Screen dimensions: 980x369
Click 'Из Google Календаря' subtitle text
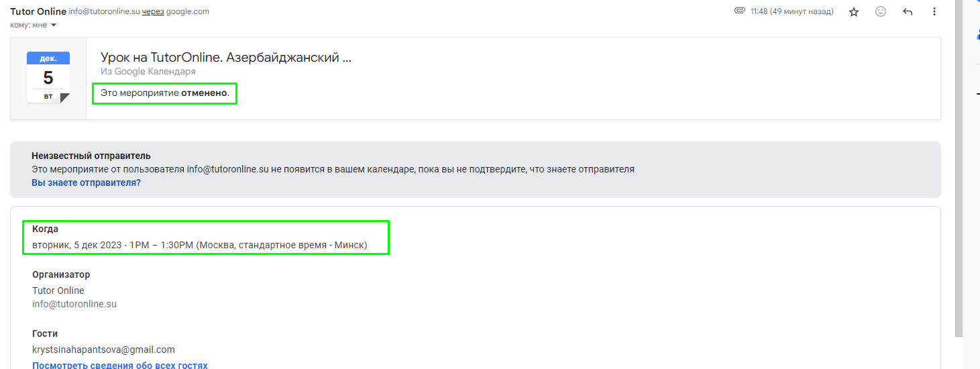[x=148, y=71]
